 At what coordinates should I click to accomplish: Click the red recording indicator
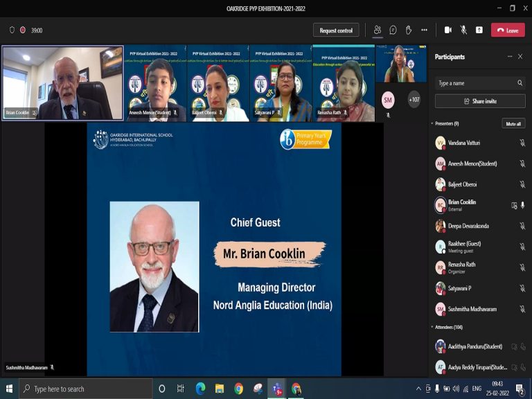pos(23,30)
